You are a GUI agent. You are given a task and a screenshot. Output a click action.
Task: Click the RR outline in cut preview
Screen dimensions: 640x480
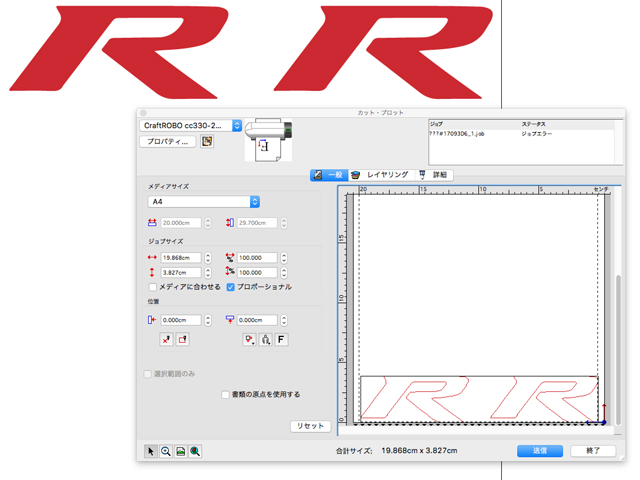tap(479, 399)
